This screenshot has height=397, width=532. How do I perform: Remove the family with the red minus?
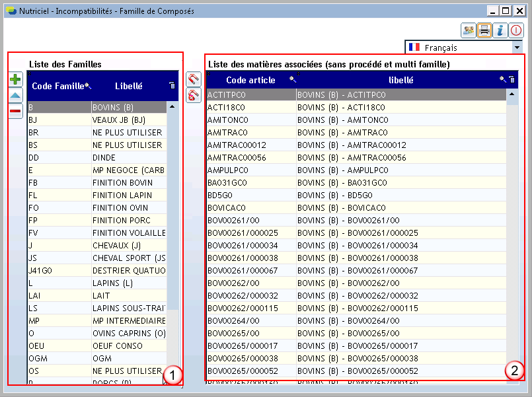click(15, 111)
